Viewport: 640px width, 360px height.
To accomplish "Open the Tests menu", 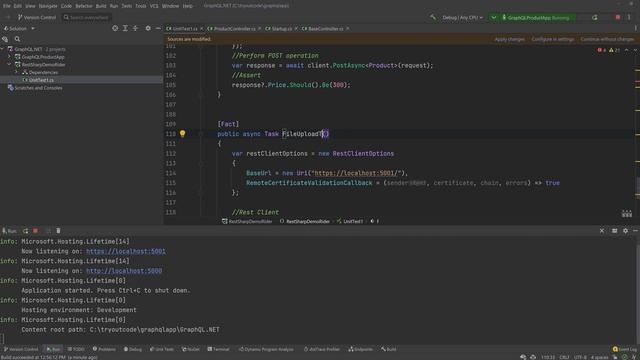I will (x=127, y=6).
